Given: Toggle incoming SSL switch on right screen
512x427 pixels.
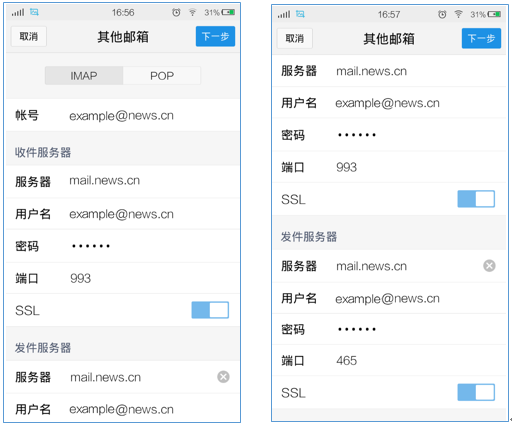Looking at the screenshot, I should coord(476,199).
